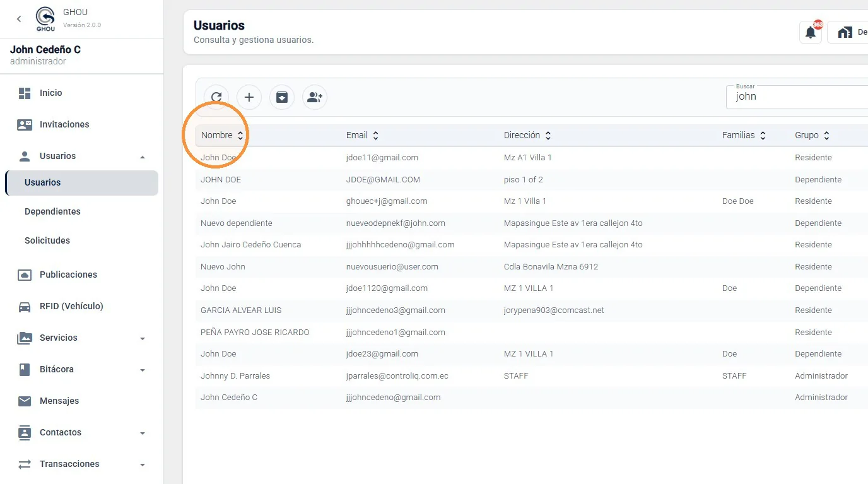Click the jdoe23@gmail.com email cell
The height and width of the screenshot is (484, 868).
tap(382, 354)
